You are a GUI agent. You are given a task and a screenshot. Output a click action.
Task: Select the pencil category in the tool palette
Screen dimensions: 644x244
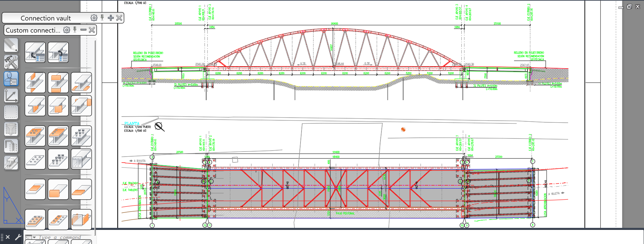[11, 45]
